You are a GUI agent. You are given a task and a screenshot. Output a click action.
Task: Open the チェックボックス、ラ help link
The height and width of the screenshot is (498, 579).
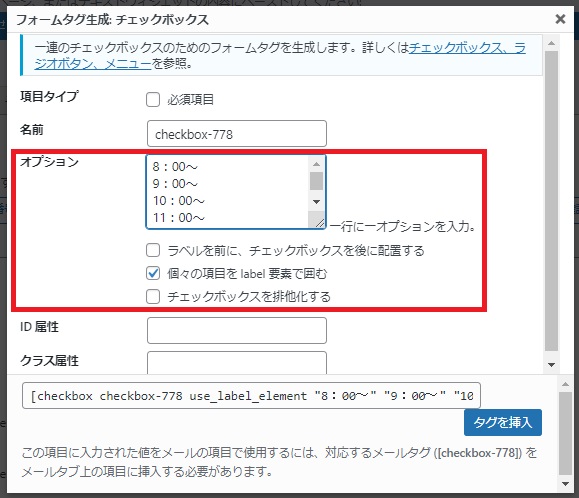[x=467, y=48]
